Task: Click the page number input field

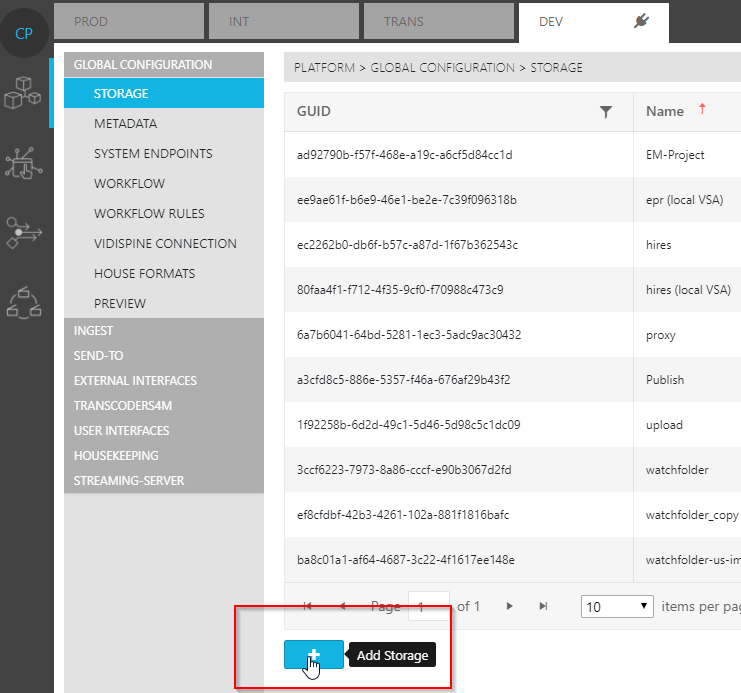Action: click(428, 606)
